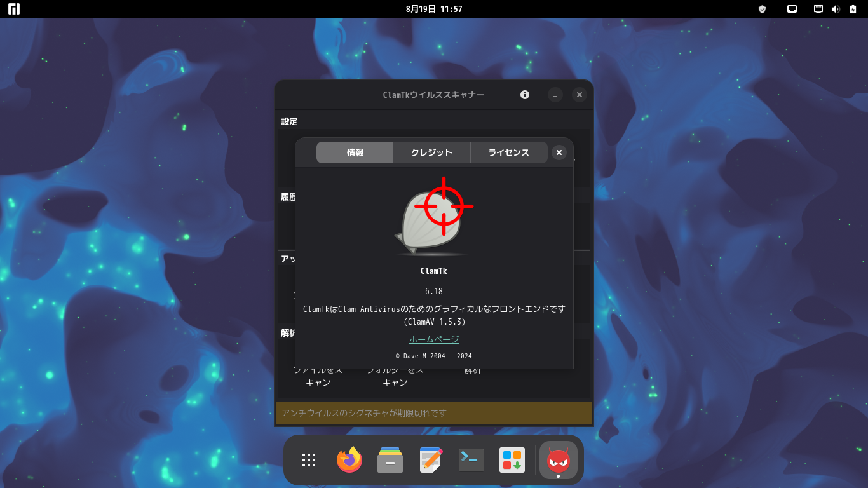Select the 情報 tab
This screenshot has height=488, width=868.
click(355, 152)
